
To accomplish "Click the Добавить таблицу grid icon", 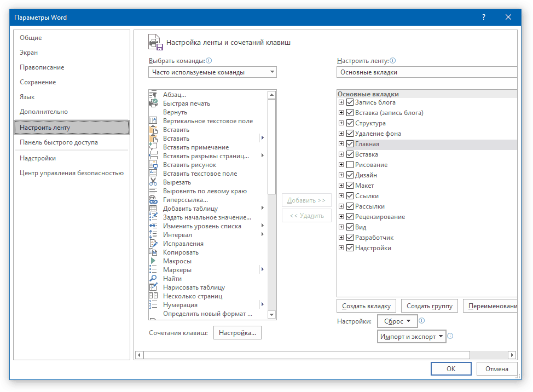I will tap(153, 209).
